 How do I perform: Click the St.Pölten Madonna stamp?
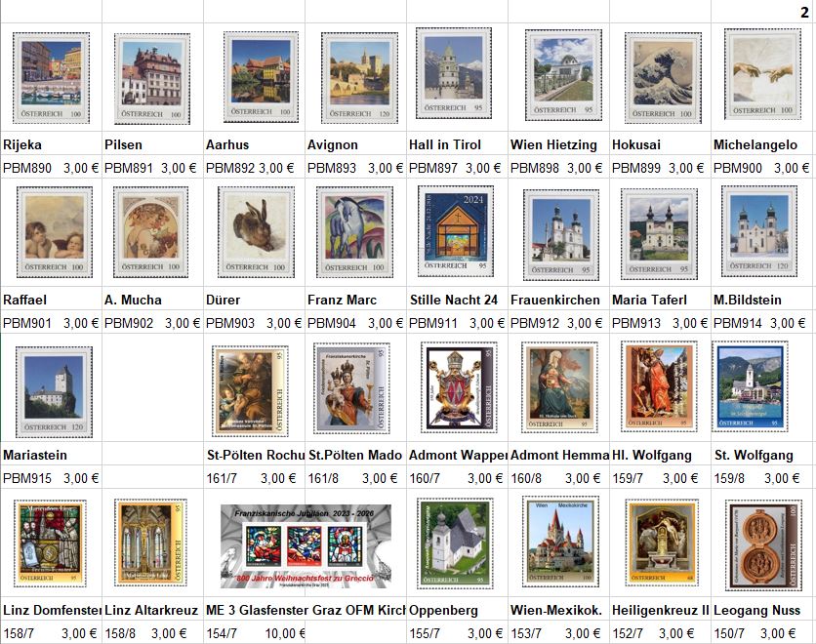(351, 388)
